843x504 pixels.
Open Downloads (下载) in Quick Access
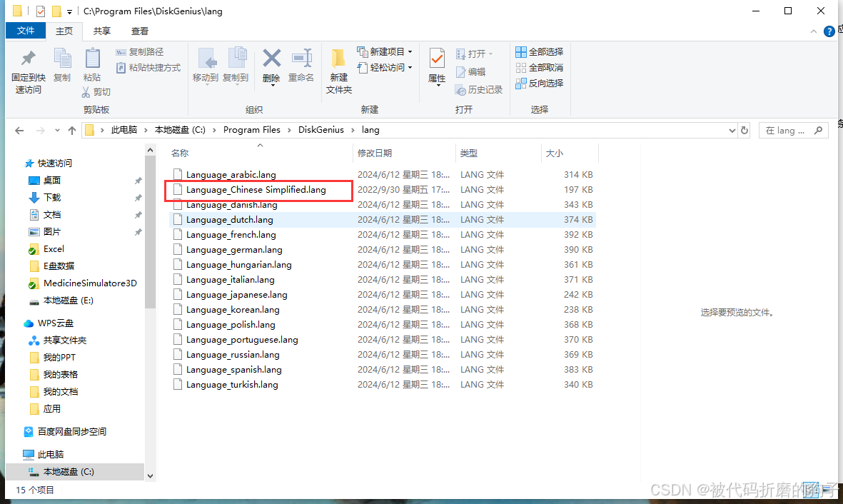pos(52,198)
